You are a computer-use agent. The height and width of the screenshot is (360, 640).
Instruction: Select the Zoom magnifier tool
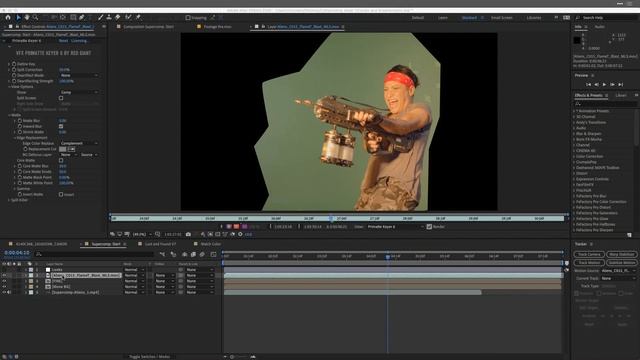(x=36, y=18)
